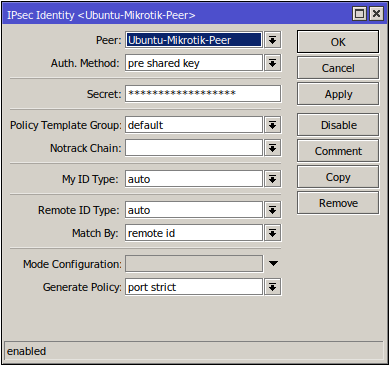Click the 'enabled' status bar text

(26, 351)
